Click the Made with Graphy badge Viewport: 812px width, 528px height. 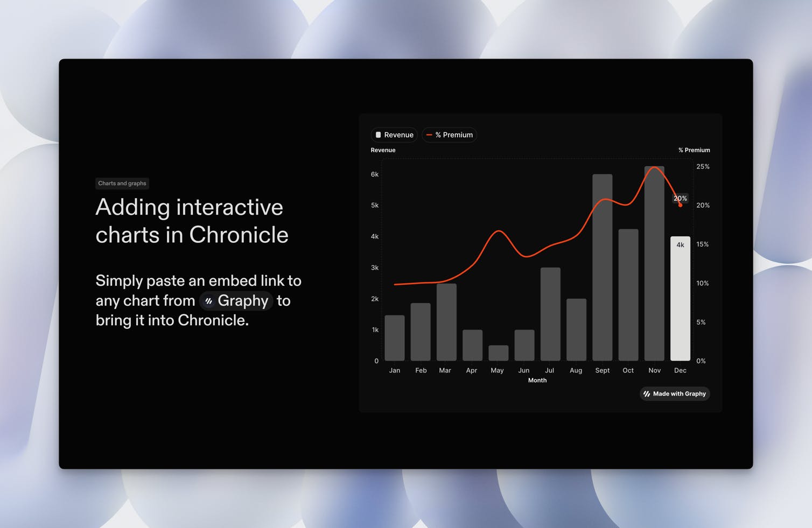coord(675,394)
